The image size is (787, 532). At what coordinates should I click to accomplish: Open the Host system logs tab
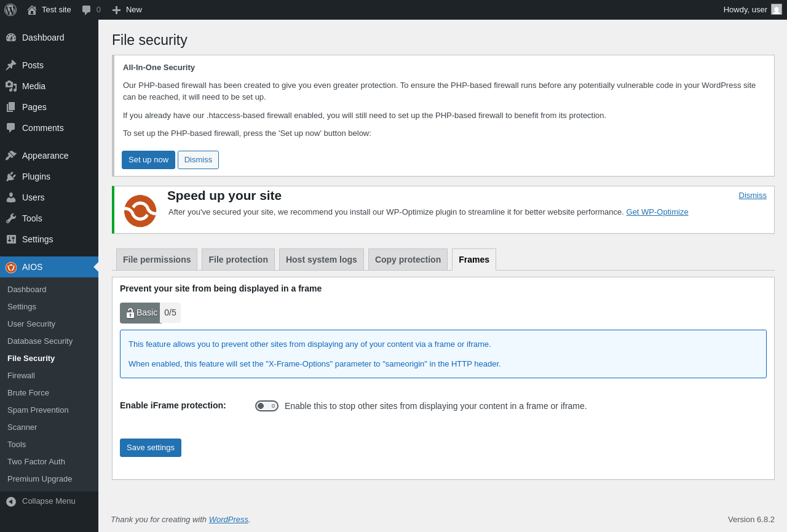click(322, 260)
